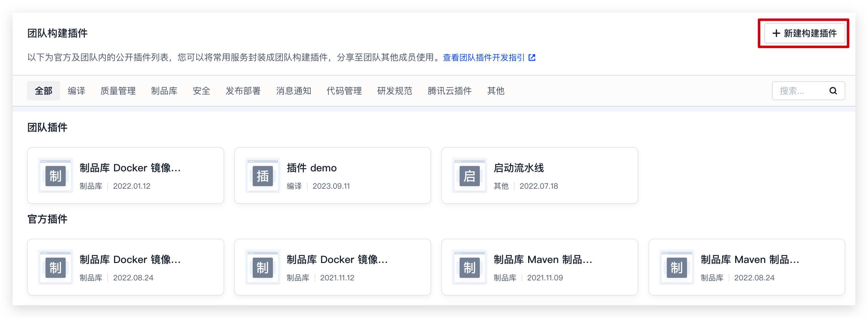This screenshot has height=318, width=868.
Task: Select the 制品库 category tab
Action: 164,91
